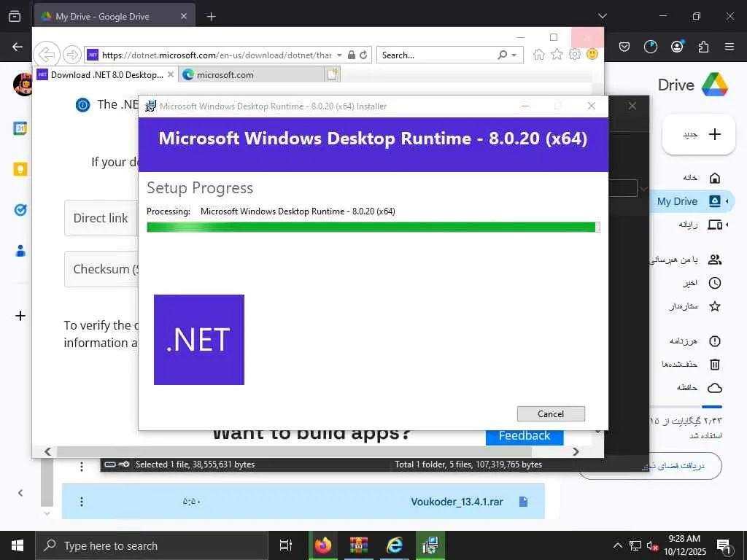Open Shared with me in Drive sidebar
This screenshot has height=560, width=747.
(x=686, y=260)
